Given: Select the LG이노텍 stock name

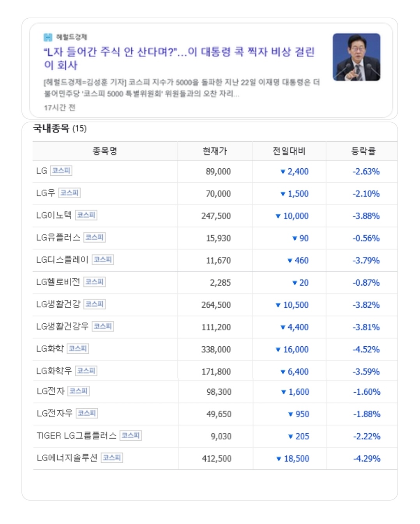Looking at the screenshot, I should tap(54, 215).
